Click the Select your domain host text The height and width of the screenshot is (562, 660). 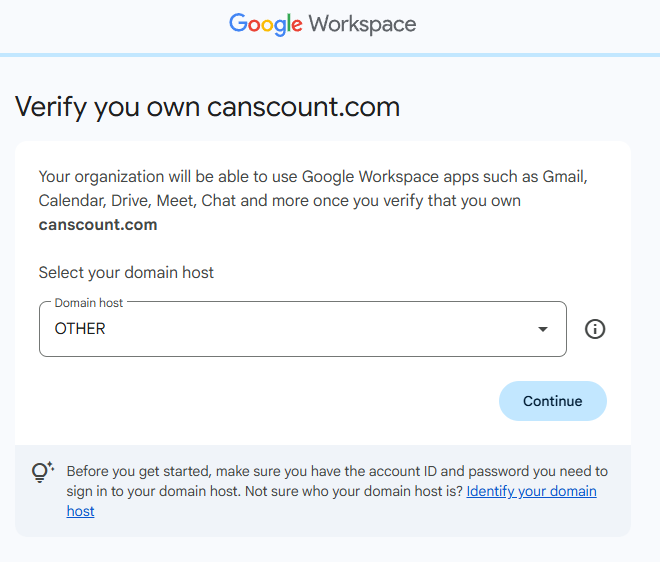(126, 273)
